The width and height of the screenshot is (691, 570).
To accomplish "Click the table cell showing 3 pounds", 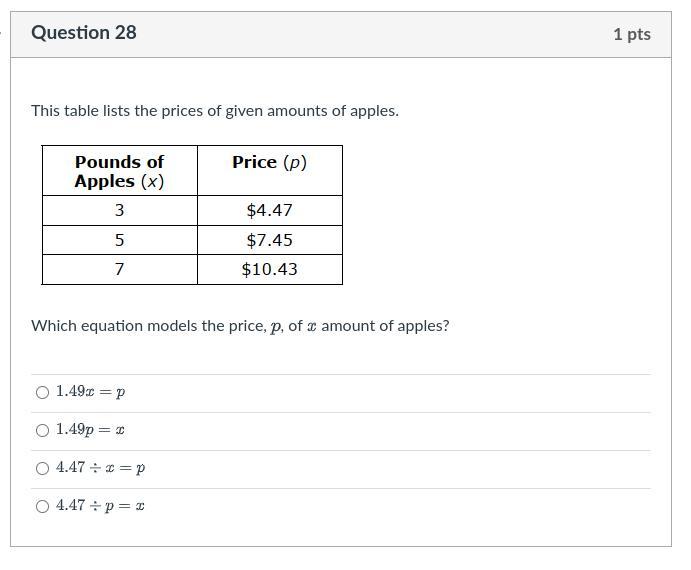I will (119, 211).
